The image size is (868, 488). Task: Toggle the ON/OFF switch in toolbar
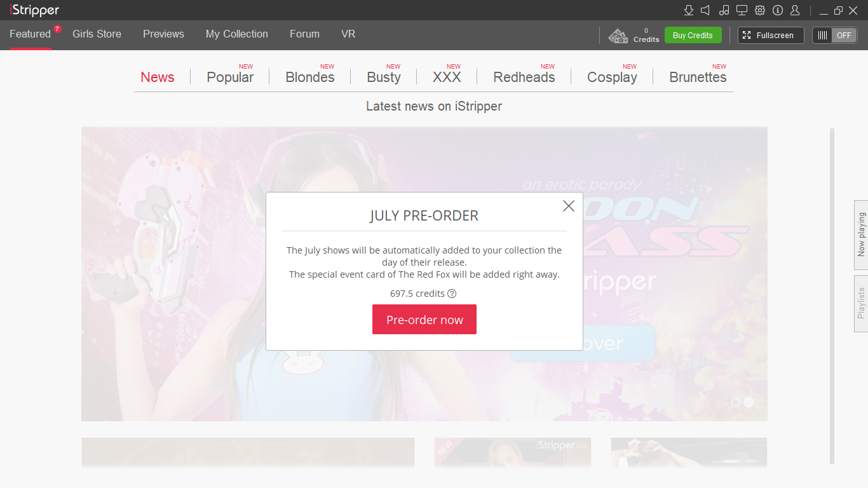(x=834, y=36)
